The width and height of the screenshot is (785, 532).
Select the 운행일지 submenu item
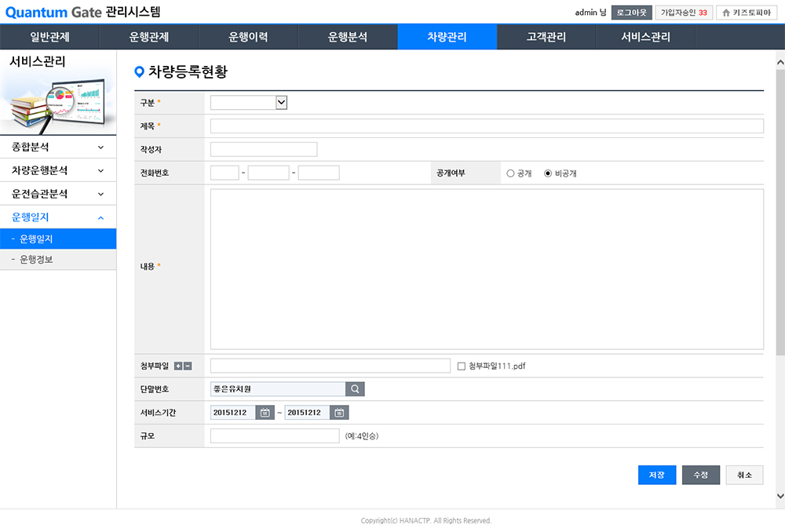pyautogui.click(x=58, y=239)
